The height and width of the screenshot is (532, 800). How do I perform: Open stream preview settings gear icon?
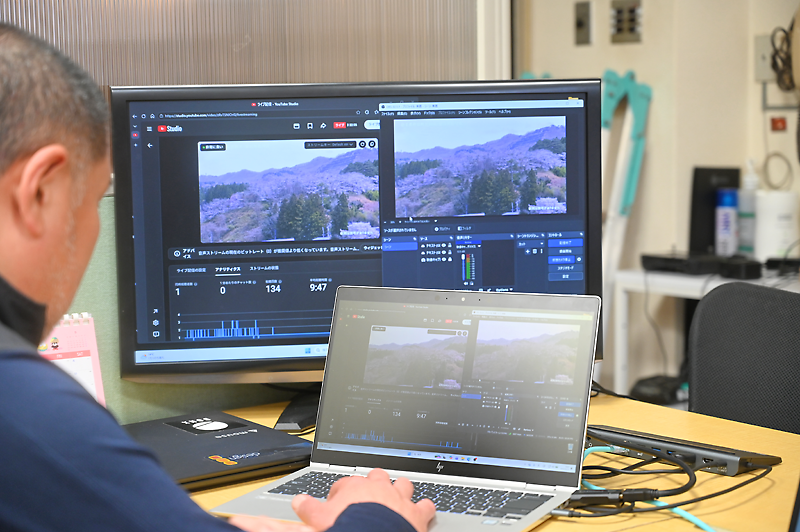point(373,145)
